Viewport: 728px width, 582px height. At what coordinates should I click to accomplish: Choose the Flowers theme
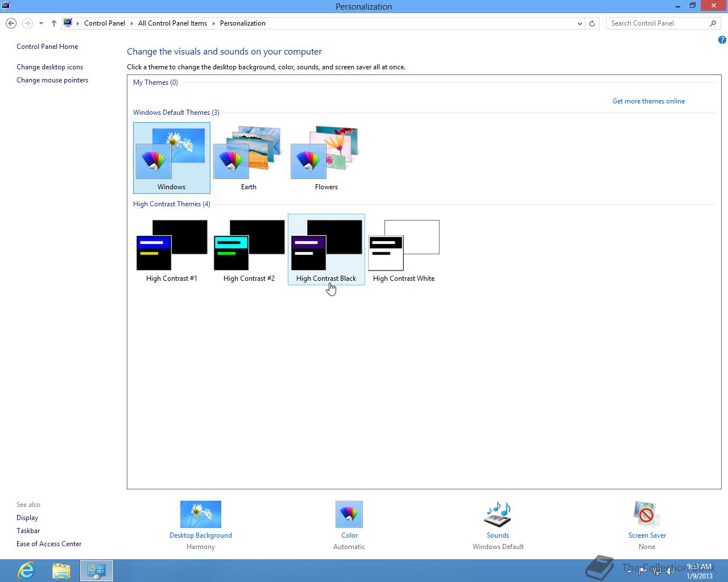(x=326, y=158)
